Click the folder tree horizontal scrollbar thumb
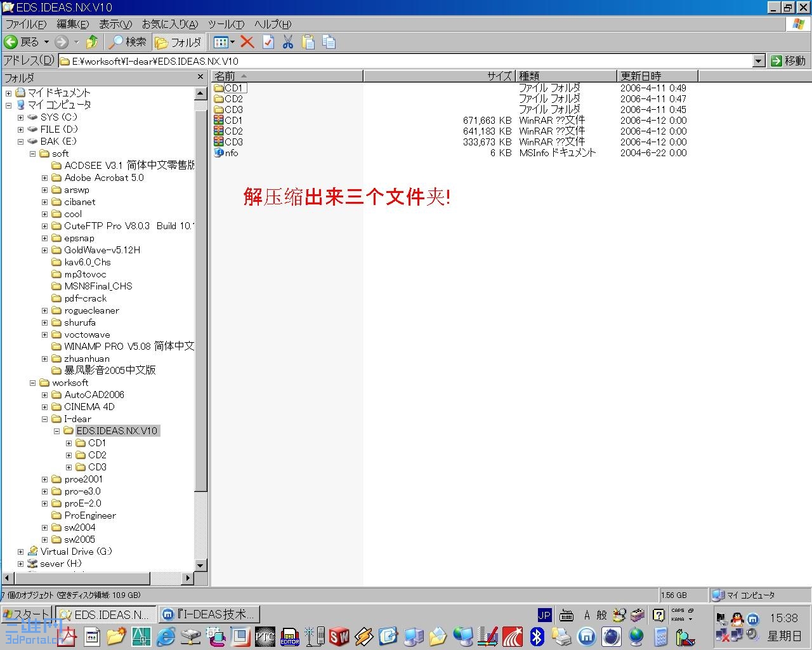 82,578
